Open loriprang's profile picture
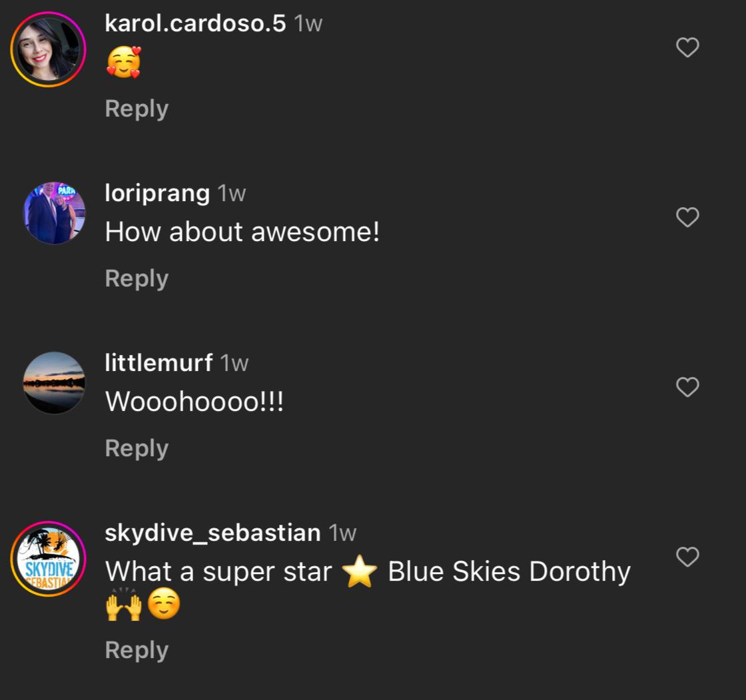746x700 pixels. pos(54,212)
